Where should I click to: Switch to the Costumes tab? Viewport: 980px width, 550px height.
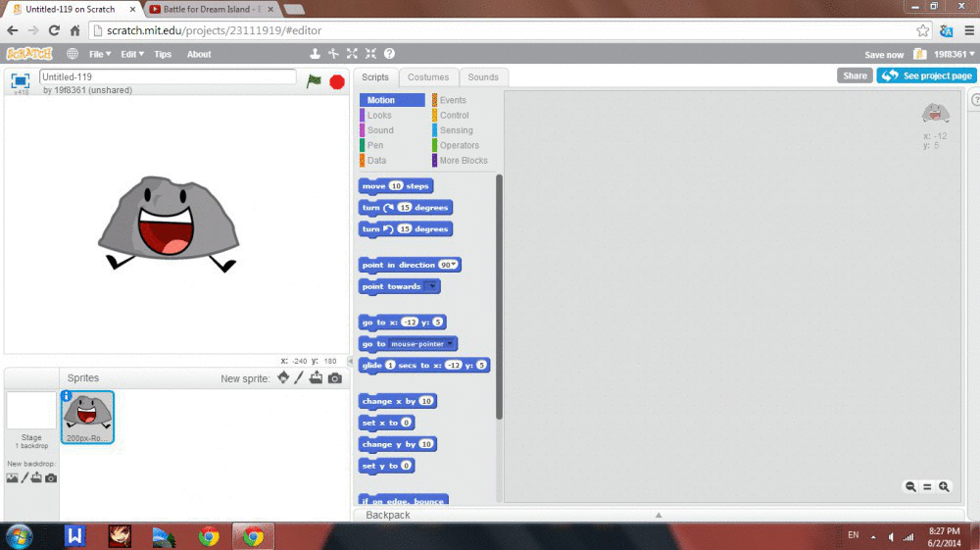click(x=428, y=77)
